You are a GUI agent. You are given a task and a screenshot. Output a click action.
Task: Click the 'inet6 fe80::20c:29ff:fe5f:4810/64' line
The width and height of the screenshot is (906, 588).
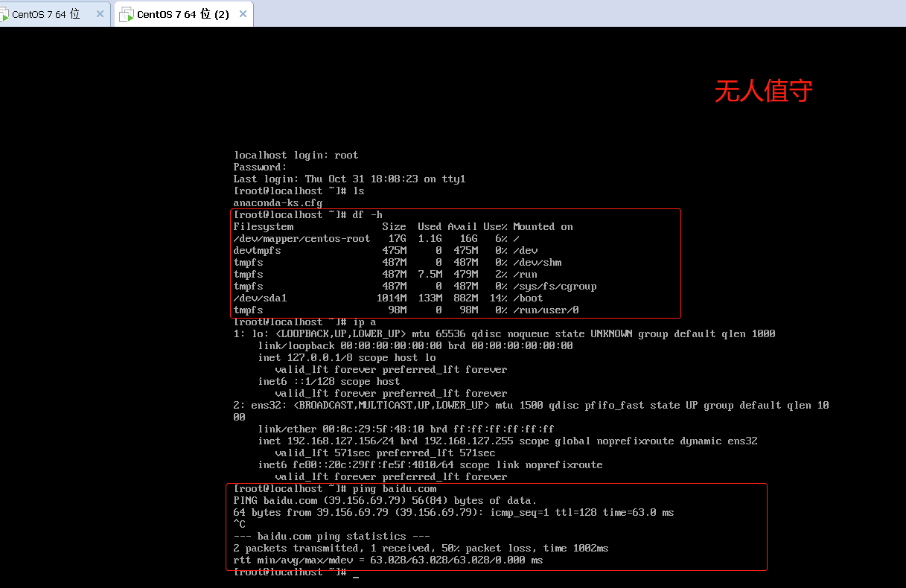tap(430, 464)
